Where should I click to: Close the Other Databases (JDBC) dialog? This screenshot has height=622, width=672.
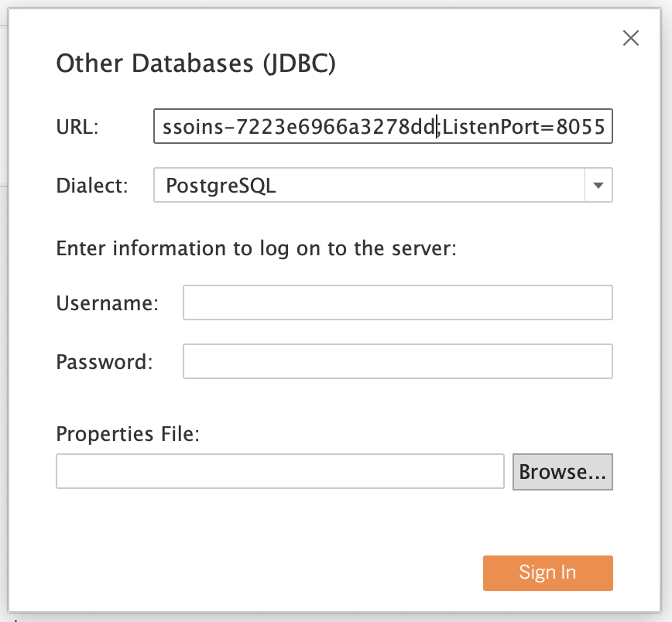[x=631, y=38]
